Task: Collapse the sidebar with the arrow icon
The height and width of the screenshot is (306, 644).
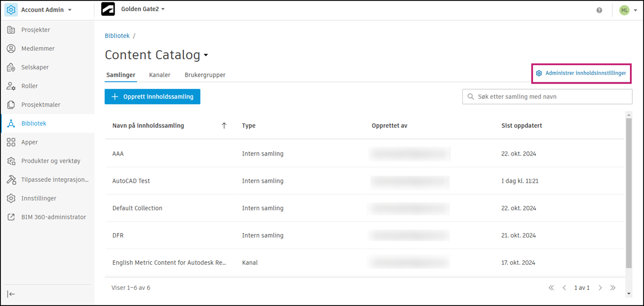Action: point(11,294)
